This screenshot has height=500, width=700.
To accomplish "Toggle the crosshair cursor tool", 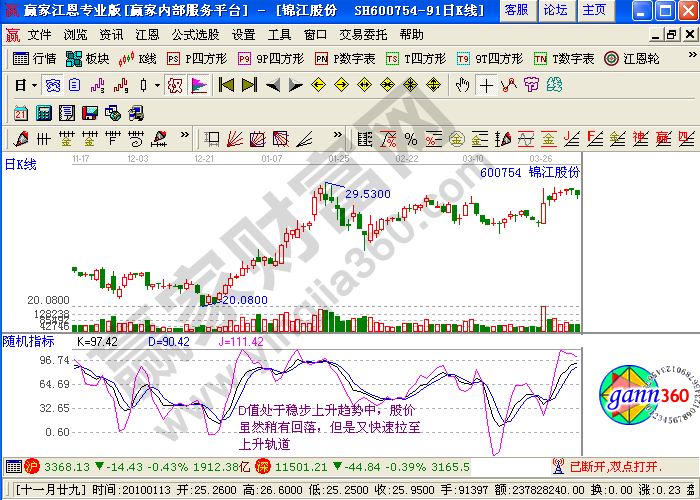I will 487,85.
